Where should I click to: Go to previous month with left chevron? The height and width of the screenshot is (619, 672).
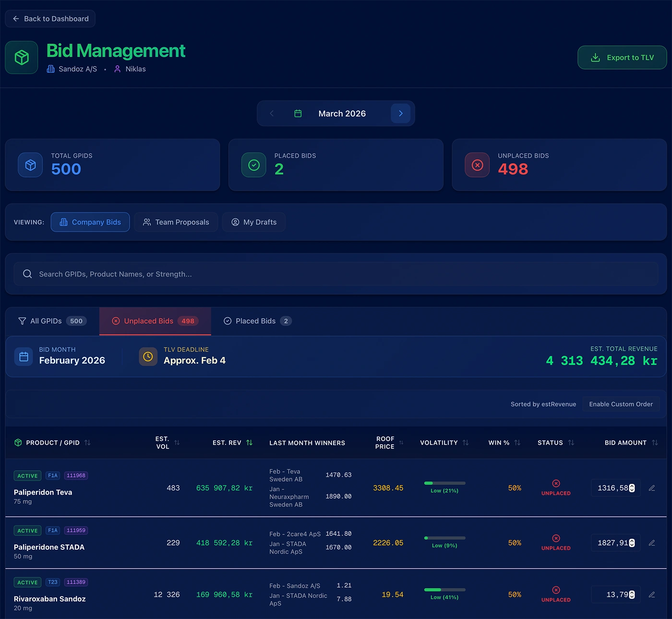point(272,113)
